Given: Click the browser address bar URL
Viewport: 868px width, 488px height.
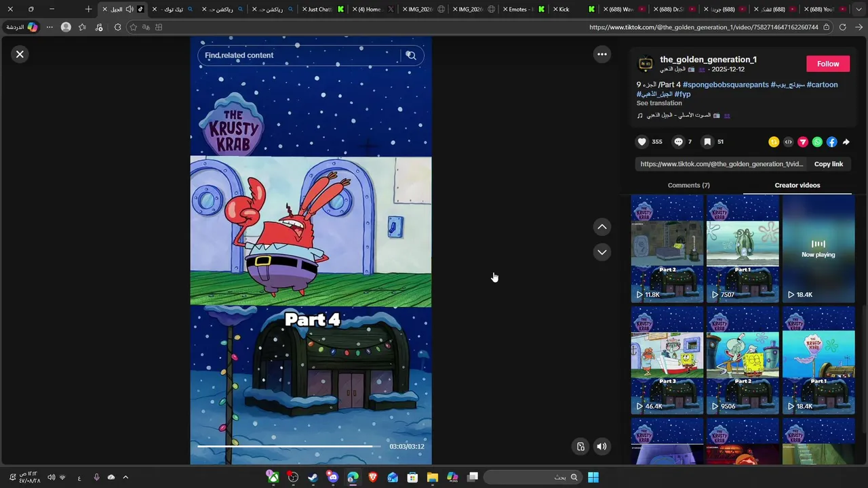Looking at the screenshot, I should click(x=704, y=27).
